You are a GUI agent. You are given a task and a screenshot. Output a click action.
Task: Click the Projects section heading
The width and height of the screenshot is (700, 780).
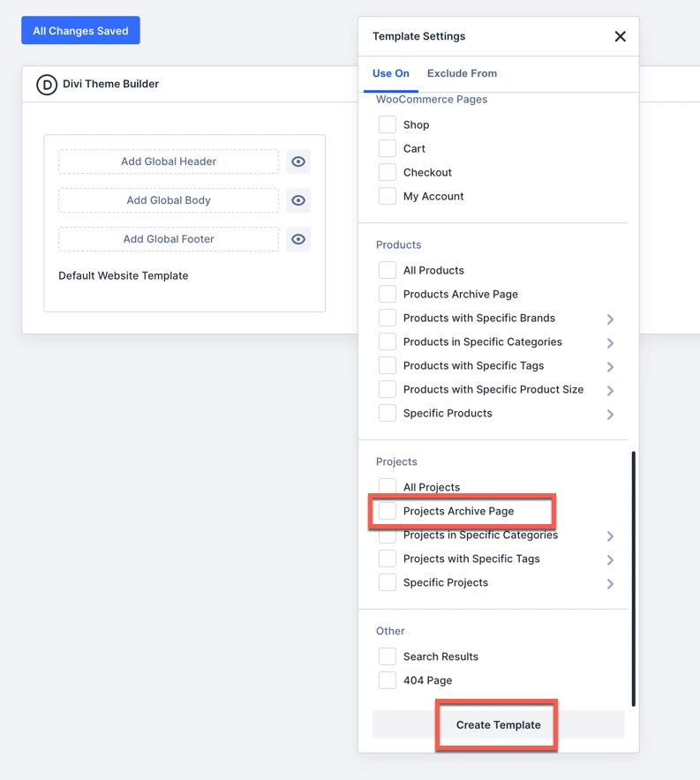pyautogui.click(x=396, y=461)
